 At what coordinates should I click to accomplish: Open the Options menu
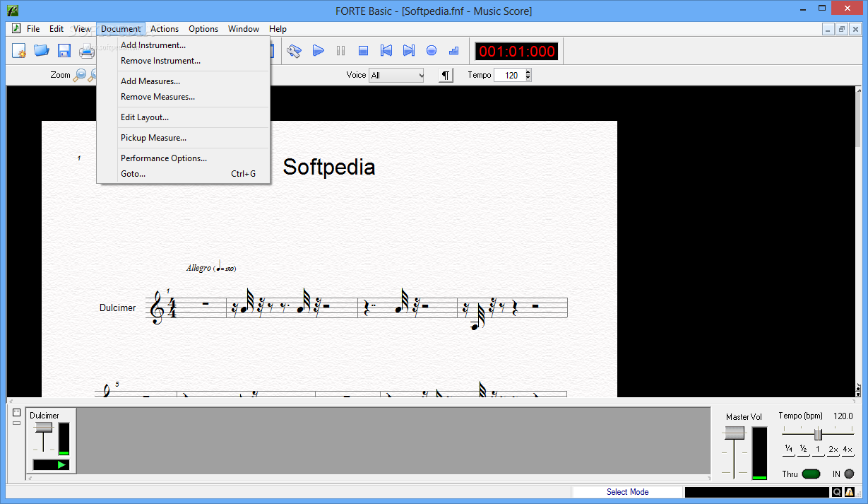tap(203, 29)
